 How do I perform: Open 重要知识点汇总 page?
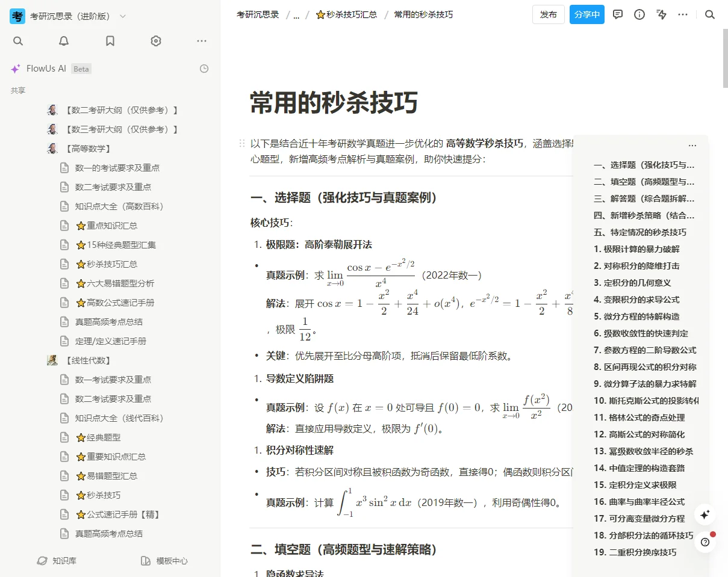tap(111, 457)
